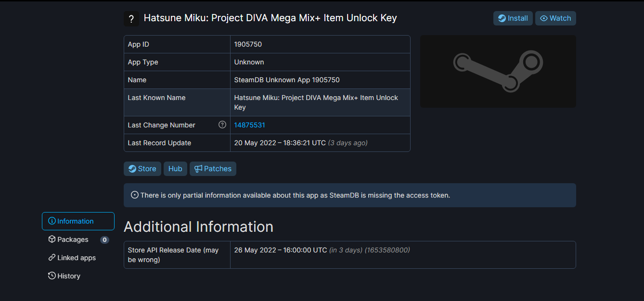The height and width of the screenshot is (301, 644).
Task: Open the Hub button
Action: point(175,169)
